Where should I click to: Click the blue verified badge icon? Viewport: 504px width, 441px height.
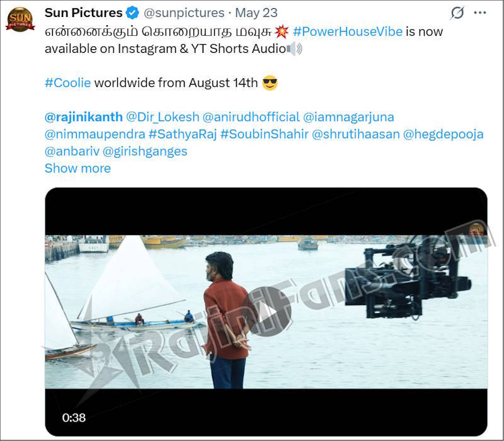[132, 13]
